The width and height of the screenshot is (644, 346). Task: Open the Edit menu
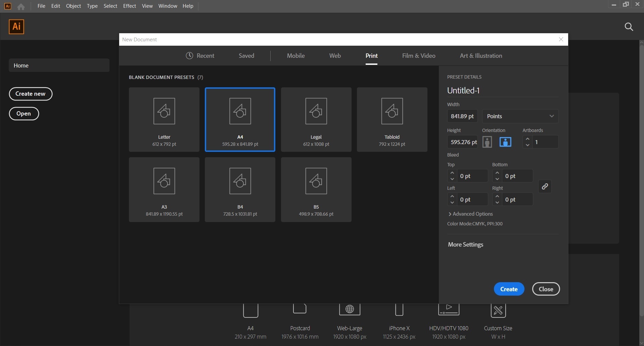coord(56,6)
